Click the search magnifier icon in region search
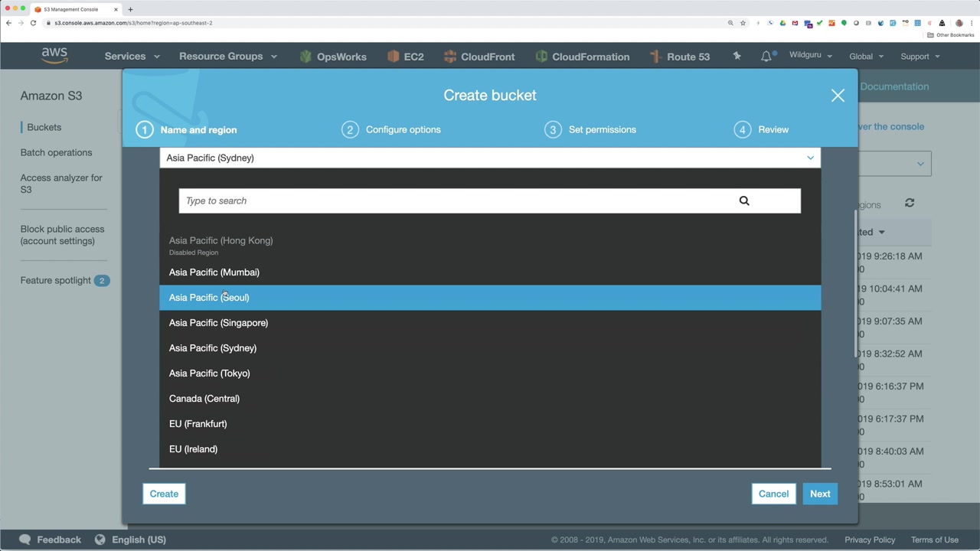This screenshot has height=551, width=980. [x=744, y=201]
